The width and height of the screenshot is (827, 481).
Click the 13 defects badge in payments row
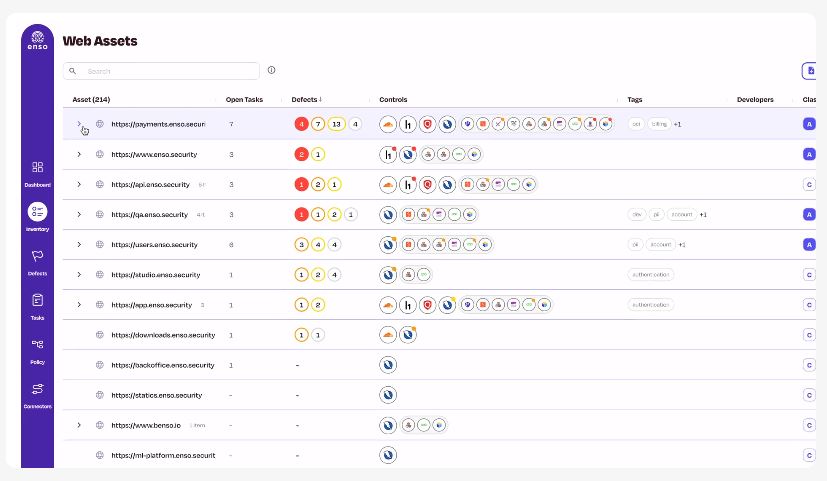tap(336, 124)
